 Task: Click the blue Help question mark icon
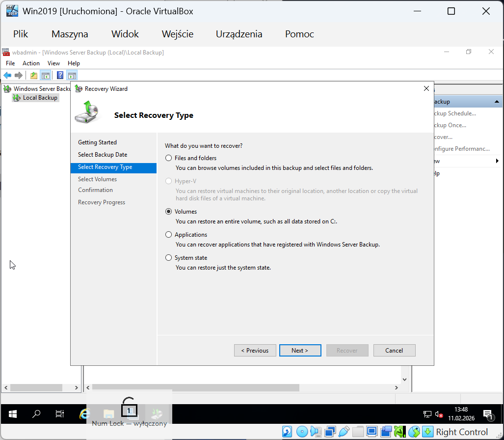pyautogui.click(x=60, y=75)
